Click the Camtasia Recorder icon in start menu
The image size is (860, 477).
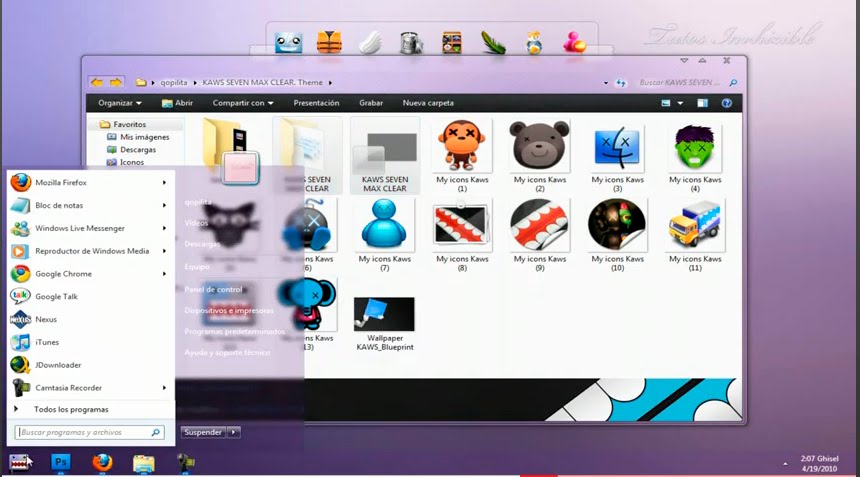(20, 388)
